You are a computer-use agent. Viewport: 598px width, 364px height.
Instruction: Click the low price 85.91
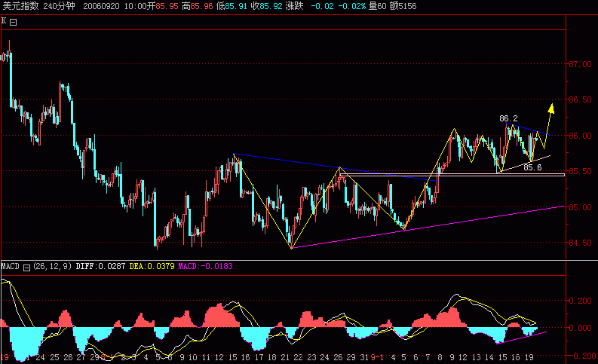(x=236, y=6)
